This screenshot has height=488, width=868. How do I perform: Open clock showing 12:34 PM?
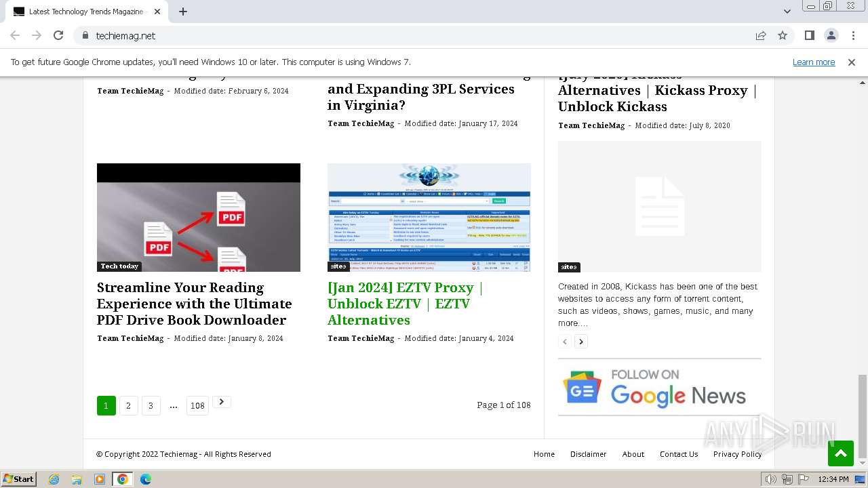[833, 479]
